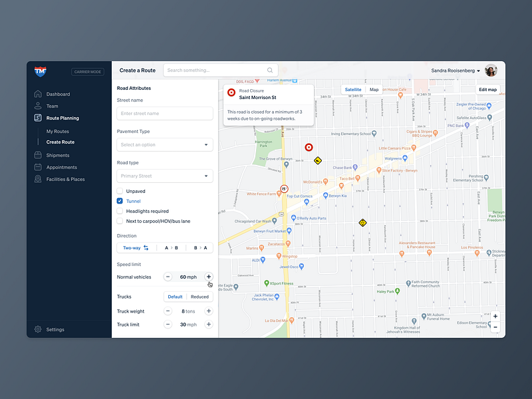Open the Shipments section
532x399 pixels.
(x=59, y=155)
